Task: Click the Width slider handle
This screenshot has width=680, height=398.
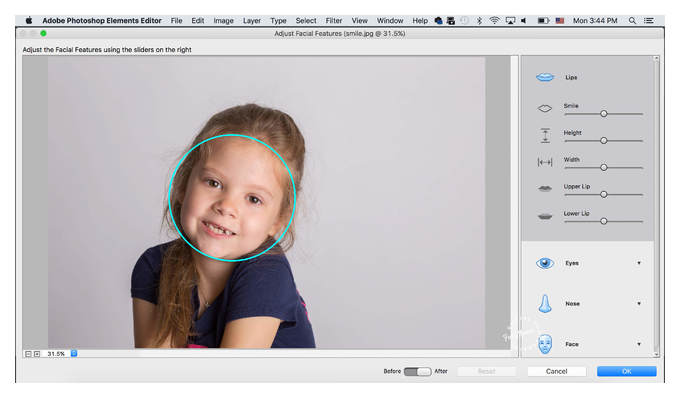Action: (x=604, y=167)
